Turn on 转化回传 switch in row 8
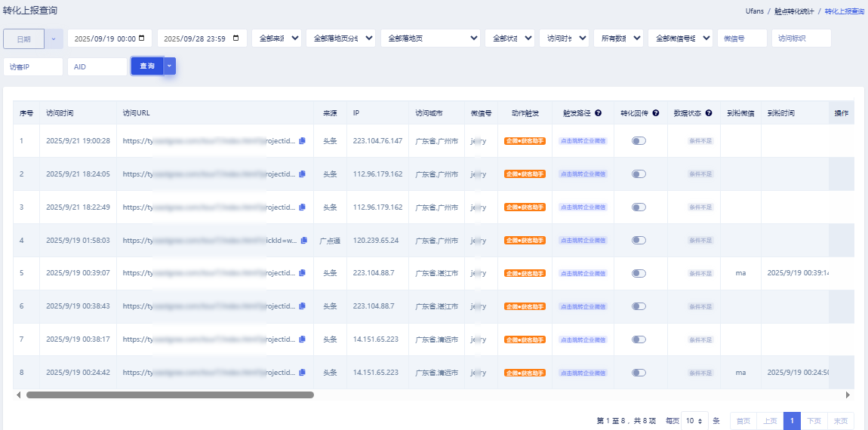This screenshot has width=868, height=430. click(639, 373)
